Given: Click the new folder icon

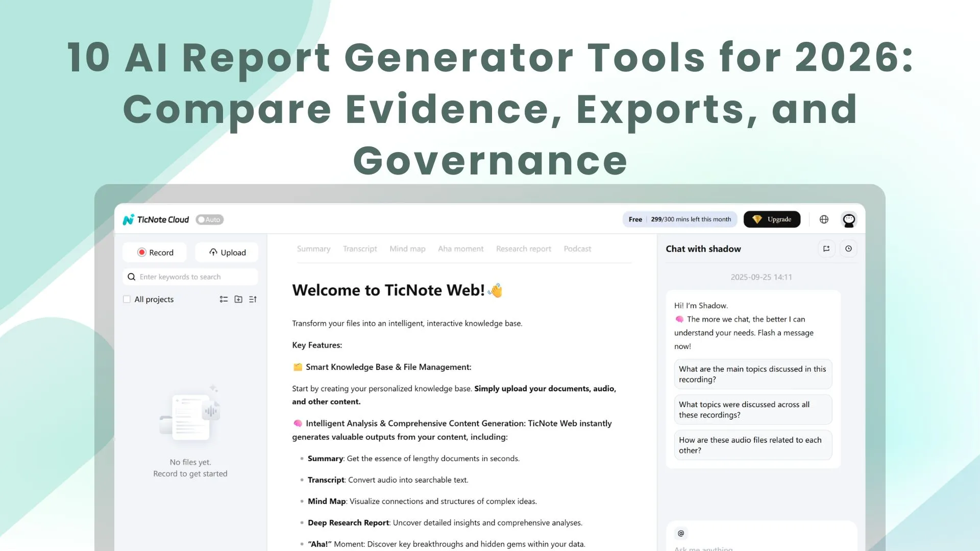Looking at the screenshot, I should (x=238, y=299).
